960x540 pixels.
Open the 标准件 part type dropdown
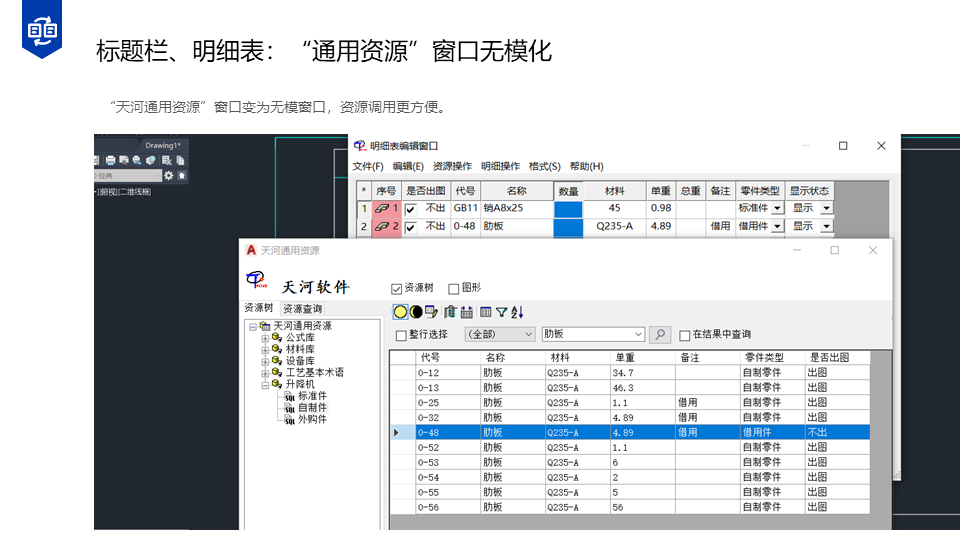coord(778,209)
